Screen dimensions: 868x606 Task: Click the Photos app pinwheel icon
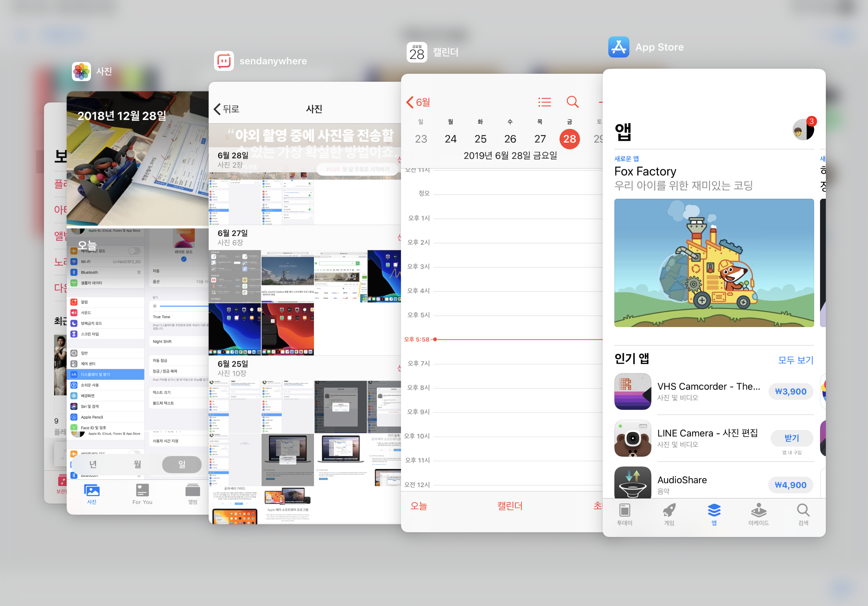[x=81, y=72]
